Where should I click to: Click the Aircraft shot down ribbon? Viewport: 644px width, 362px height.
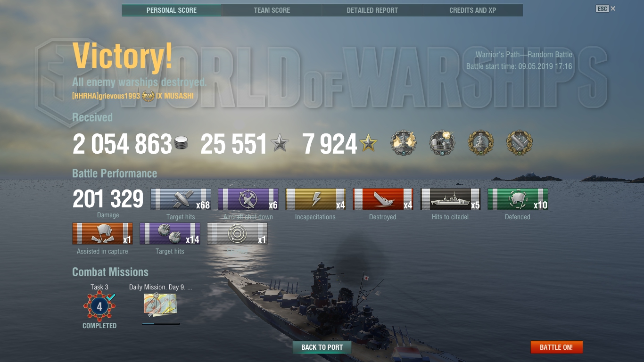point(248,199)
